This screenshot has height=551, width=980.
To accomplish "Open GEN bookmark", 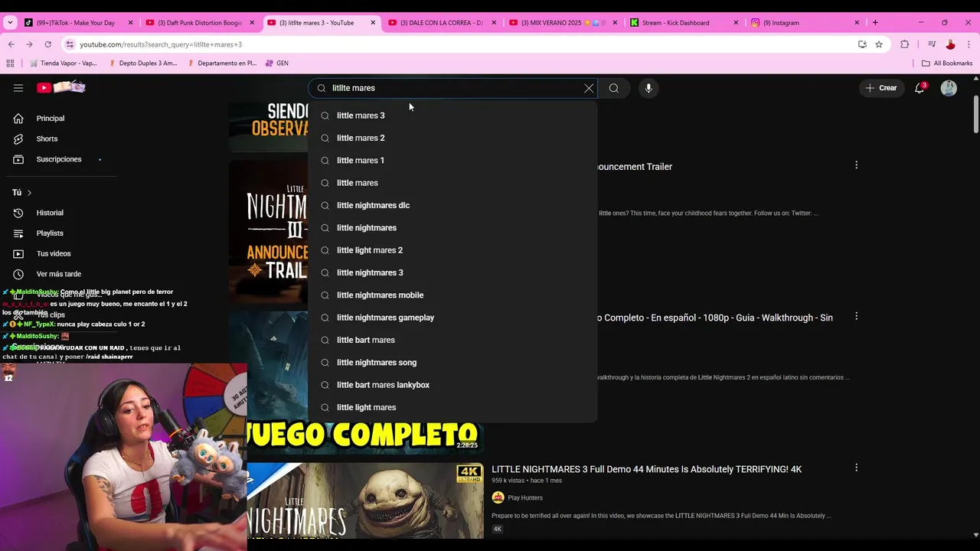I will pyautogui.click(x=276, y=64).
